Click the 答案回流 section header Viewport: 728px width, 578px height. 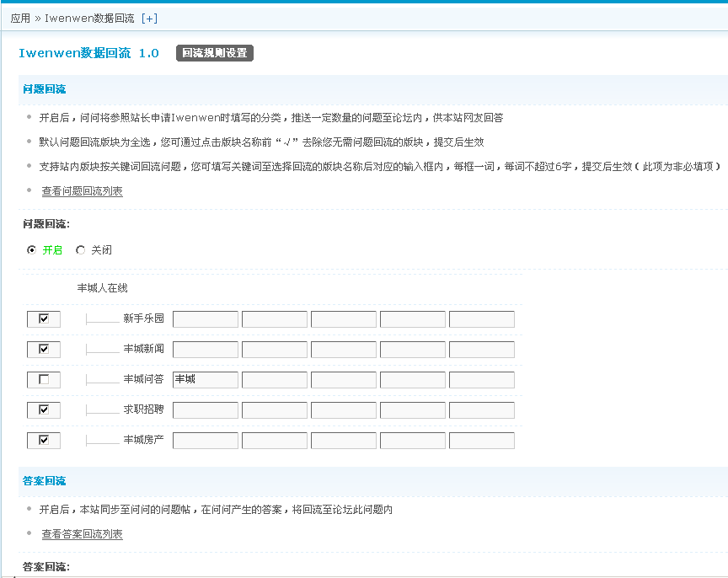(44, 481)
